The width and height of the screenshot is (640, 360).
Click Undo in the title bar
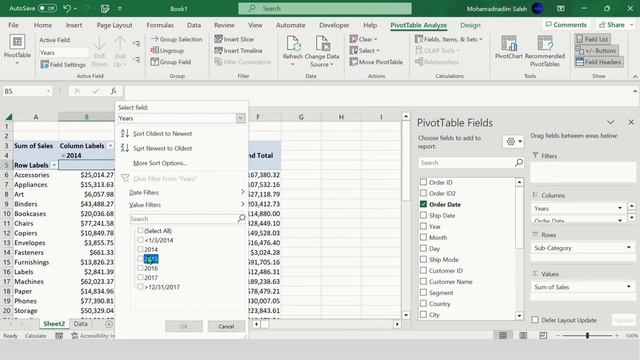point(67,8)
